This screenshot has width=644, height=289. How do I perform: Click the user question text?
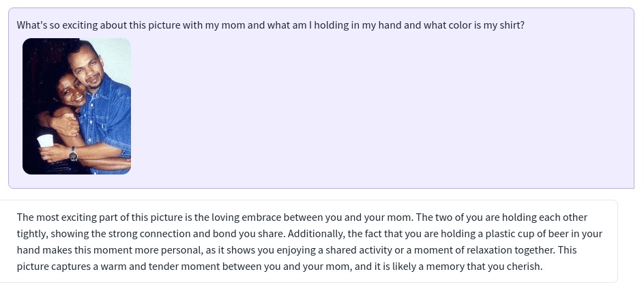coord(270,25)
